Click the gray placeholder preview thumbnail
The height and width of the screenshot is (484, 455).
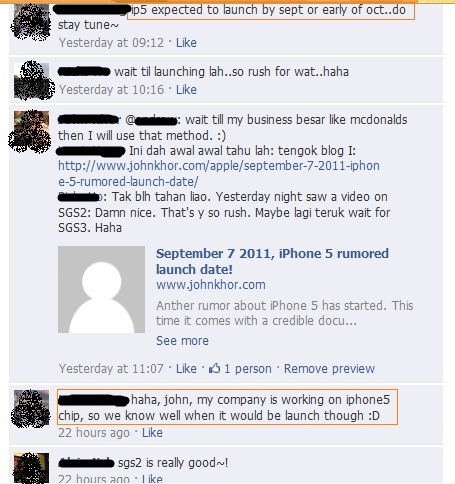(x=101, y=289)
